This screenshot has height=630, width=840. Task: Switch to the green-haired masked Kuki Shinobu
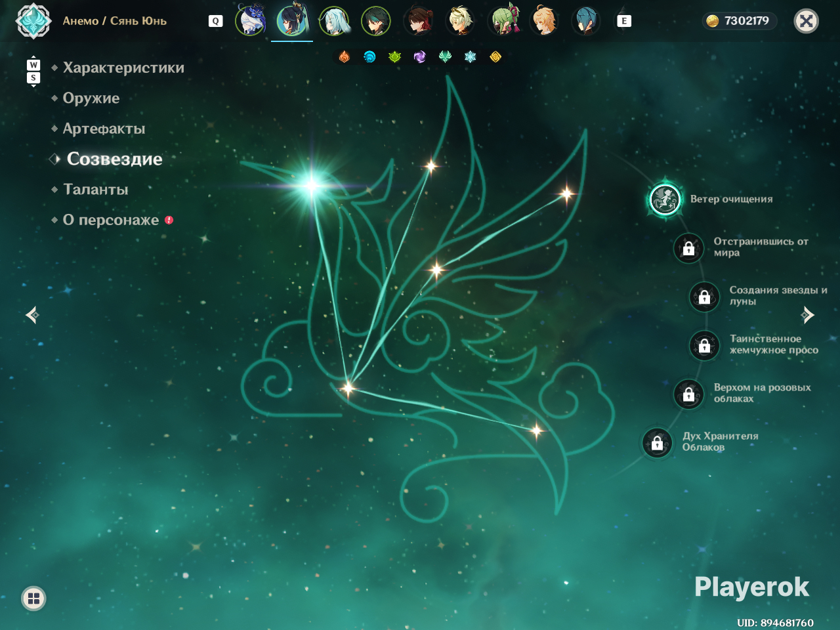click(x=503, y=20)
